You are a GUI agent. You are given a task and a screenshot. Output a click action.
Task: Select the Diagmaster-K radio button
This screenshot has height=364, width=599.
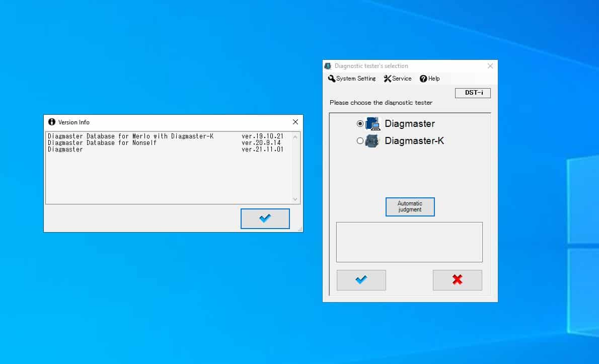pos(360,141)
